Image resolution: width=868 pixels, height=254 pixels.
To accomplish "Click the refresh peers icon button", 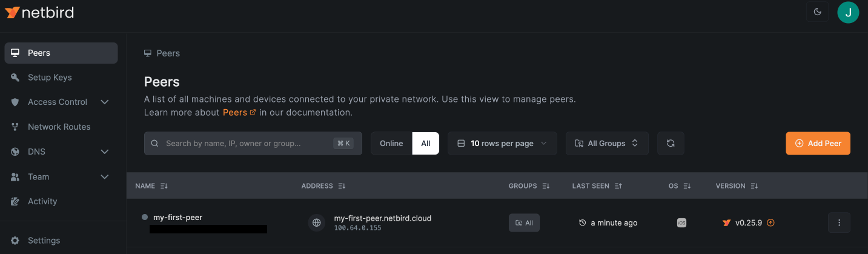I will point(671,143).
